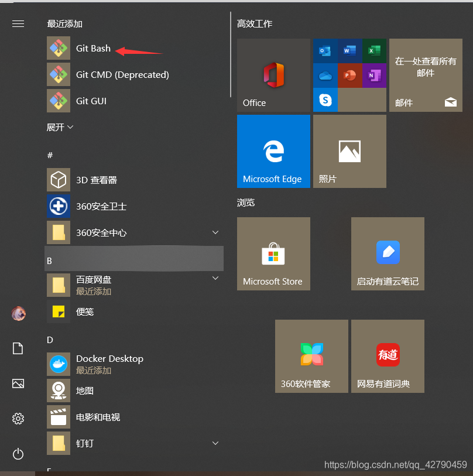Open Git GUI application
Screen dimensions: 473x476
tap(135, 101)
